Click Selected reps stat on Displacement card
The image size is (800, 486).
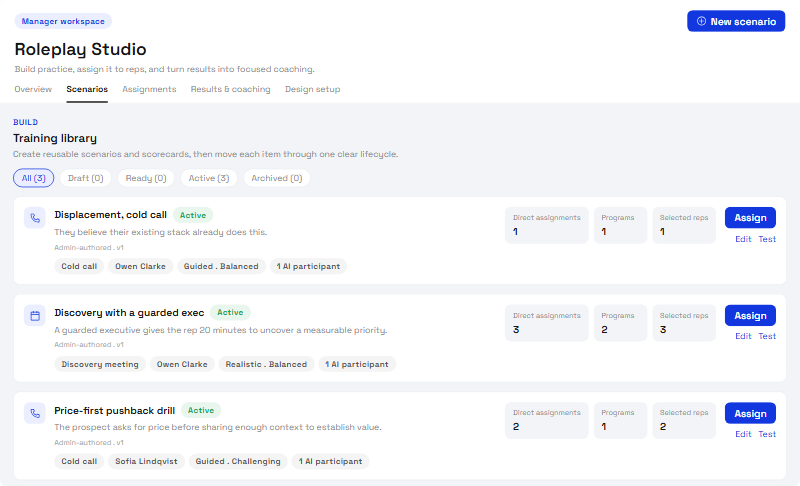(684, 225)
